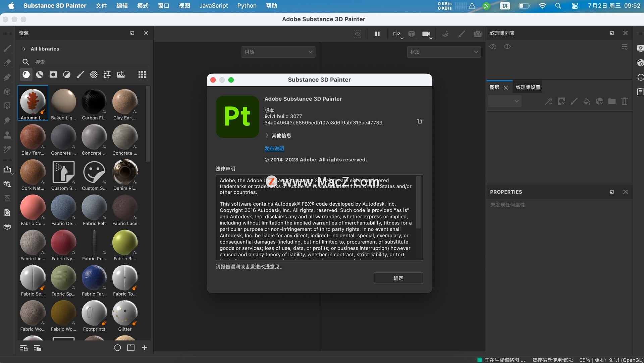Viewport: 644px width, 363px height.
Task: Click the assets panel vertical scrollbar
Action: [148, 124]
